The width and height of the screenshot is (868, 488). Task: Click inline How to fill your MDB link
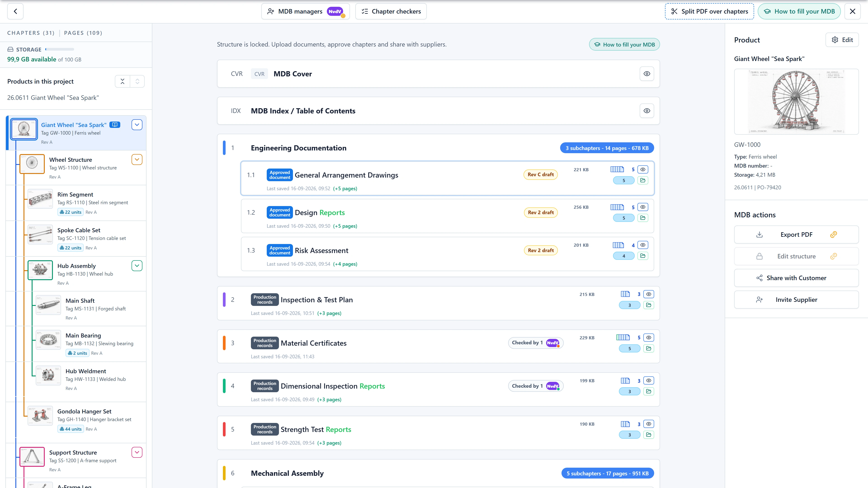point(624,45)
